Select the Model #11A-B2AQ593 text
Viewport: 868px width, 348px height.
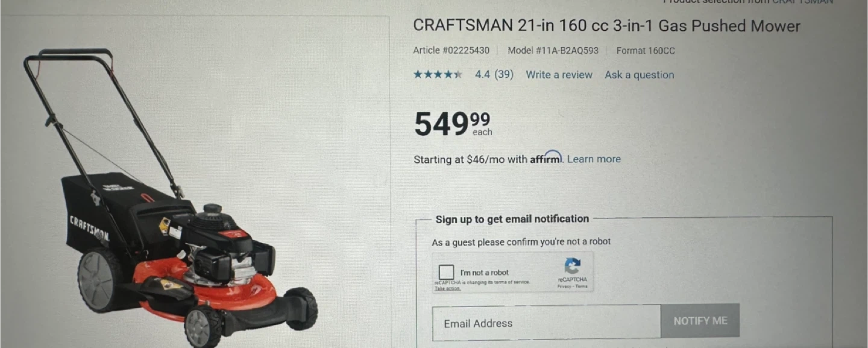[x=553, y=51]
